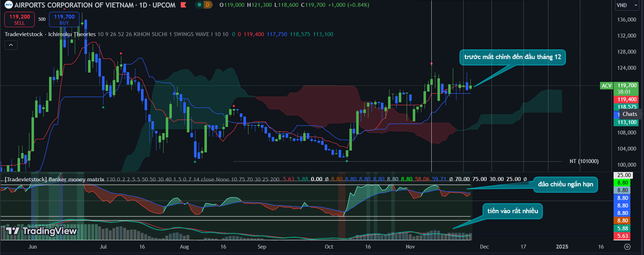Collapse the indicator legend with chevron

pos(11,45)
